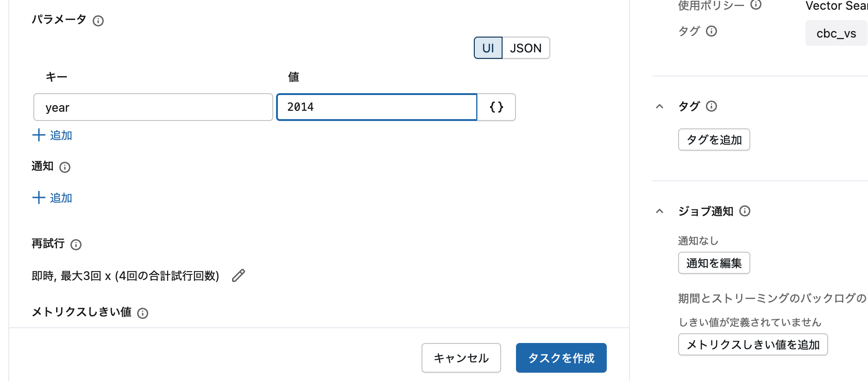Click the タグ header in right panel

(690, 106)
